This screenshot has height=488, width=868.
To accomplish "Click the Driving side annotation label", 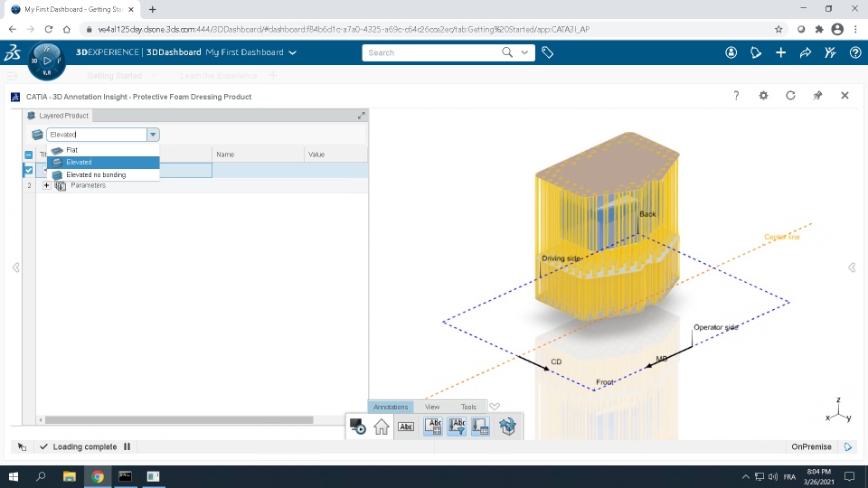I will 561,258.
